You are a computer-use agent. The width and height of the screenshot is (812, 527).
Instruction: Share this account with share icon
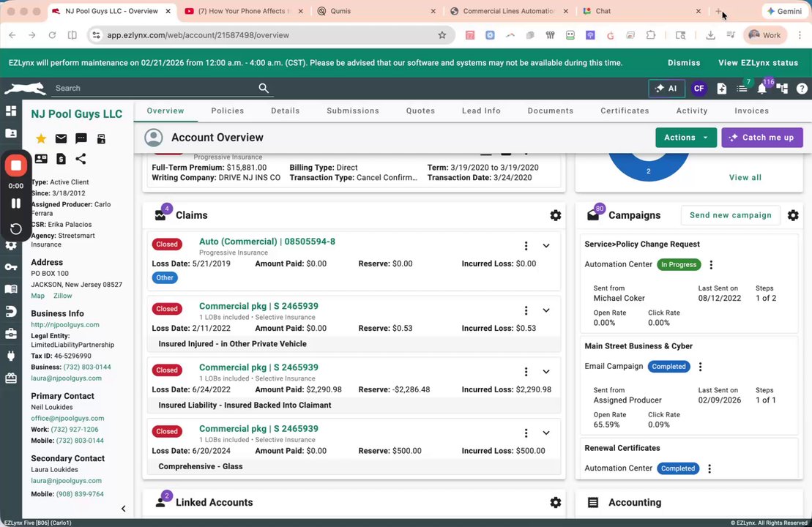81,159
